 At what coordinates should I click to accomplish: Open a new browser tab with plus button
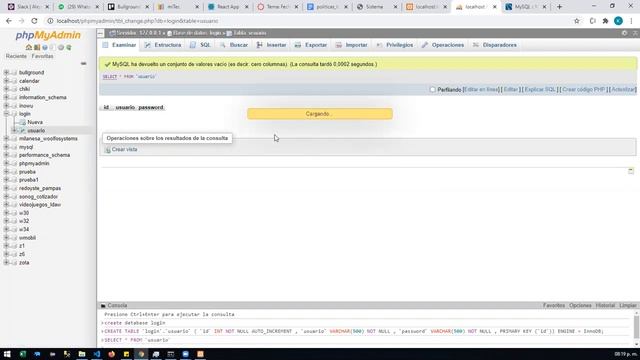(x=560, y=7)
